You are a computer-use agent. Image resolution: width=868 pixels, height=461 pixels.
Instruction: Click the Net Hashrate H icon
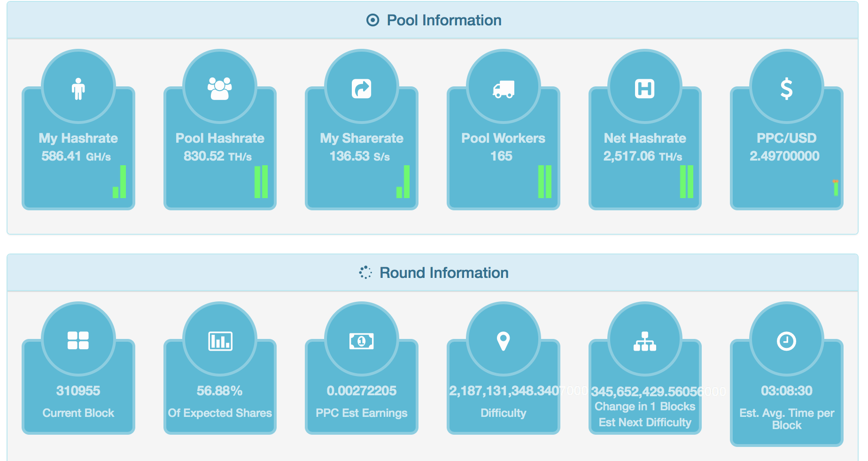coord(645,88)
